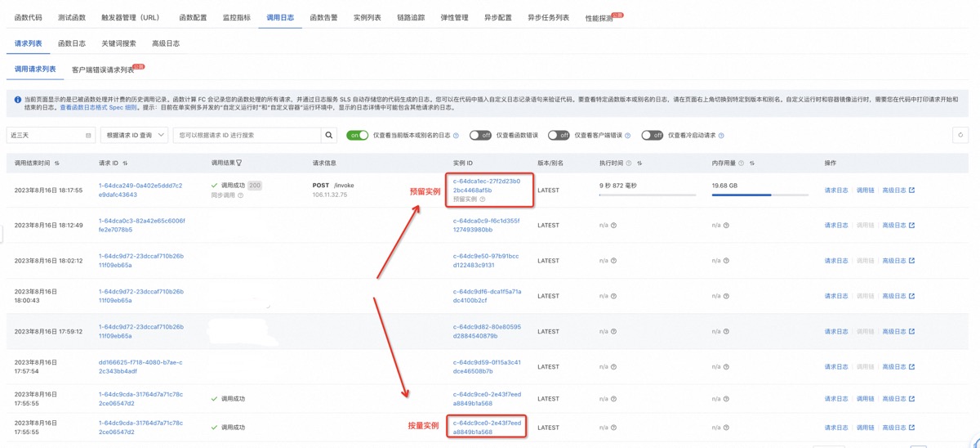Click 执行时间 n/a help icon in 18:00:43 row

click(x=614, y=296)
